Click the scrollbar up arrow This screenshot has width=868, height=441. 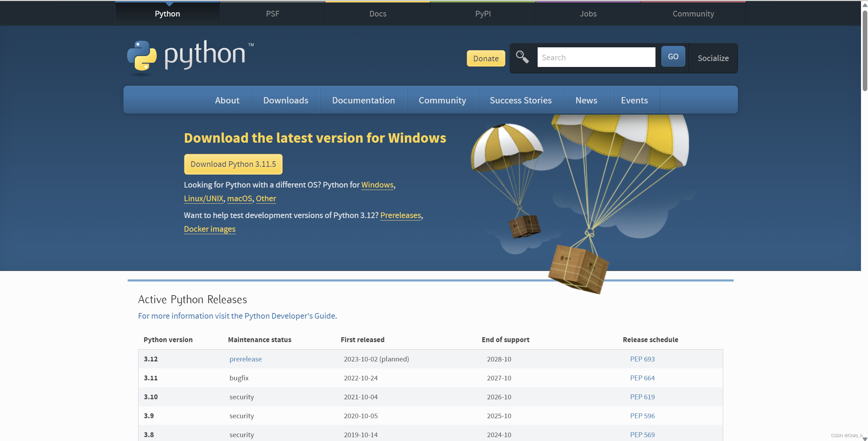coord(864,5)
